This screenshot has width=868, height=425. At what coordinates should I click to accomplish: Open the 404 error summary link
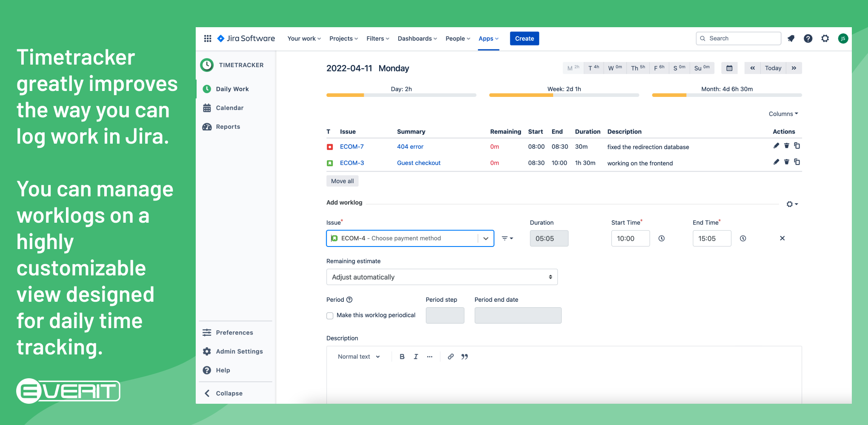410,147
